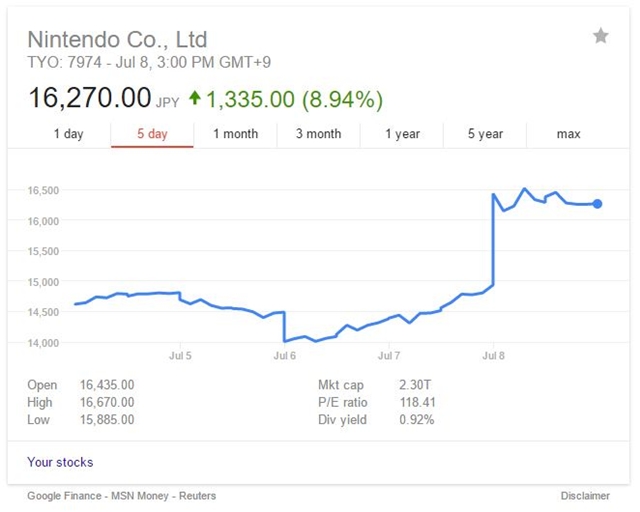Click the Jul 6 date axis label
The height and width of the screenshot is (512, 640).
coord(285,355)
